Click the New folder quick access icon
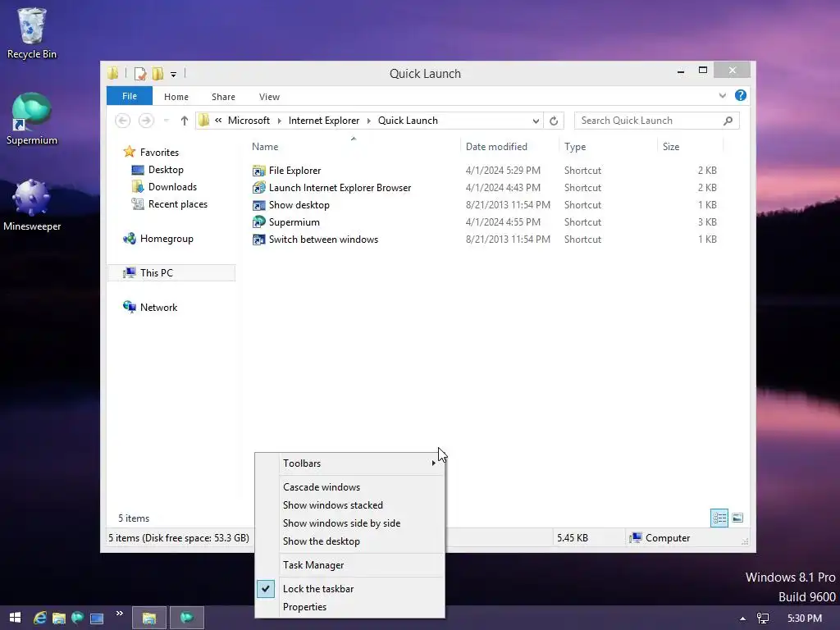Screen dimensions: 840x630 pos(157,73)
